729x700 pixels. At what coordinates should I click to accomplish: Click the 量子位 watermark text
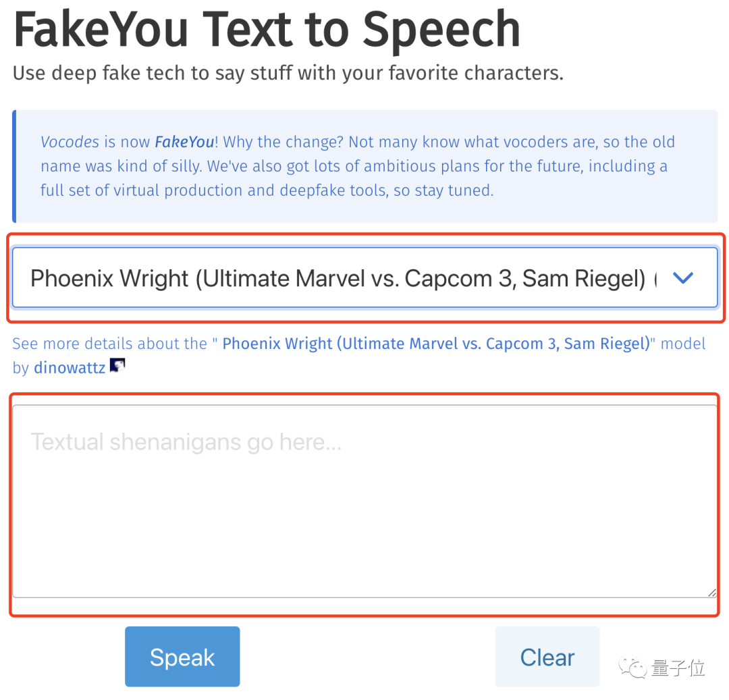pos(678,668)
